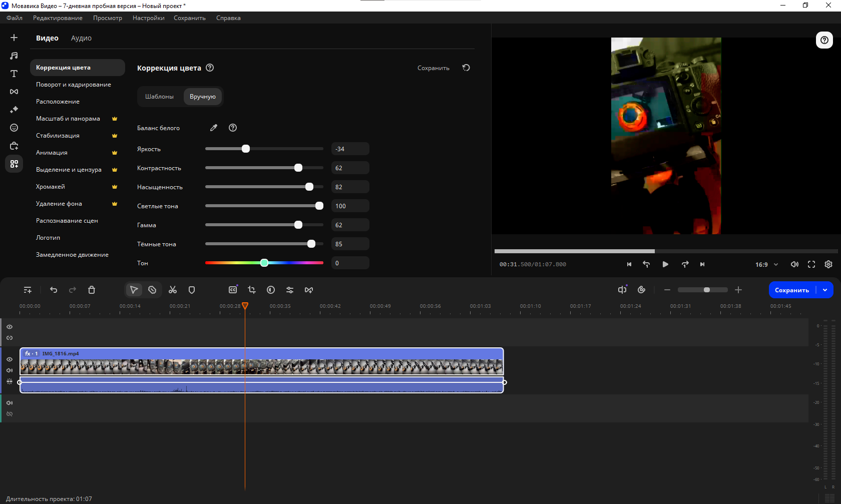Click the undo arrow in timeline toolbar
The image size is (841, 504).
pos(54,290)
